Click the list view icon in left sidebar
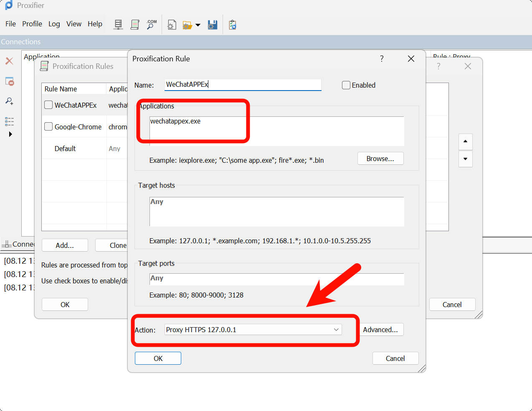Screen dimensions: 532x411 tap(9, 121)
